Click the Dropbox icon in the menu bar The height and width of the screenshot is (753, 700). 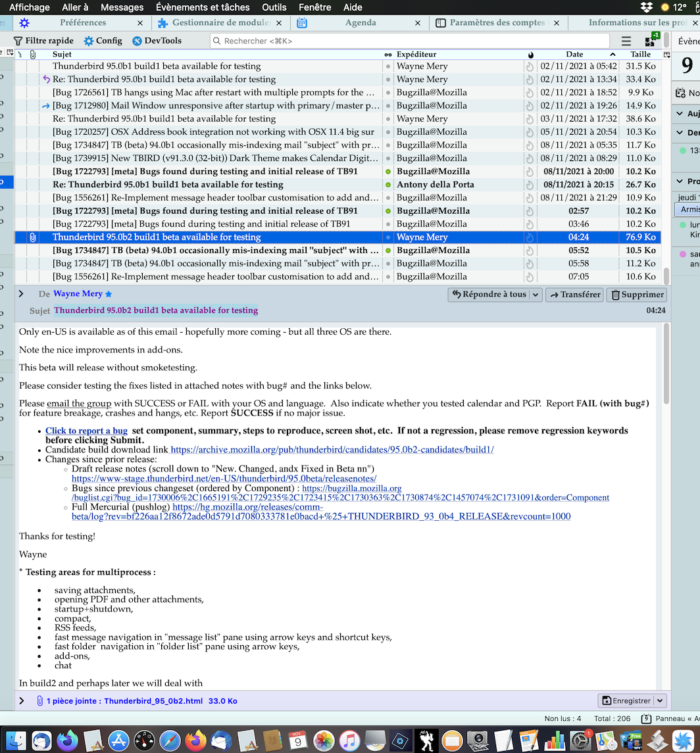click(x=646, y=7)
